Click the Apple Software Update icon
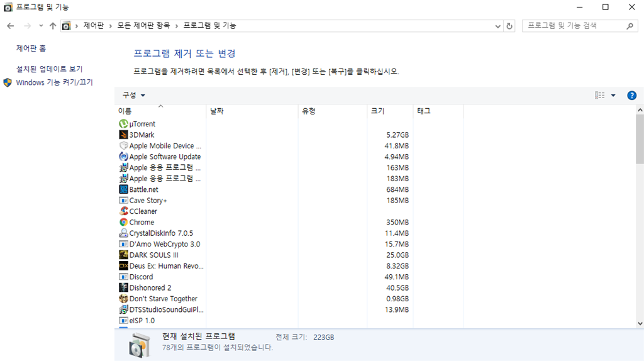 click(x=123, y=157)
